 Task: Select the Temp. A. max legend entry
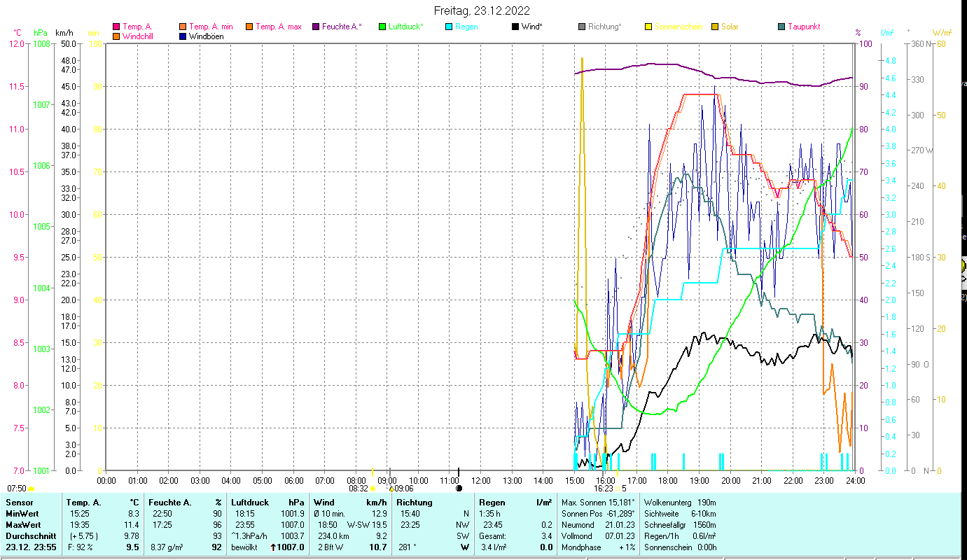(x=278, y=27)
